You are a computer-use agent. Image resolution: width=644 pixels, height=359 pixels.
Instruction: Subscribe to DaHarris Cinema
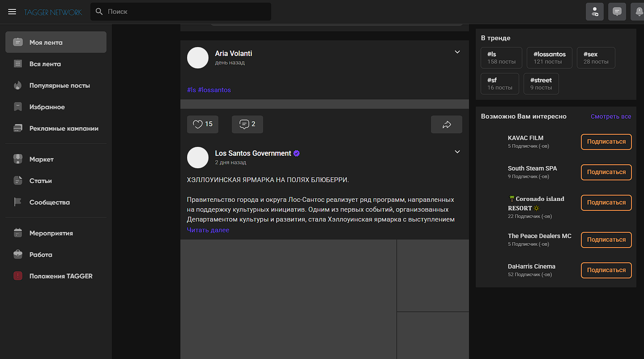pyautogui.click(x=606, y=270)
